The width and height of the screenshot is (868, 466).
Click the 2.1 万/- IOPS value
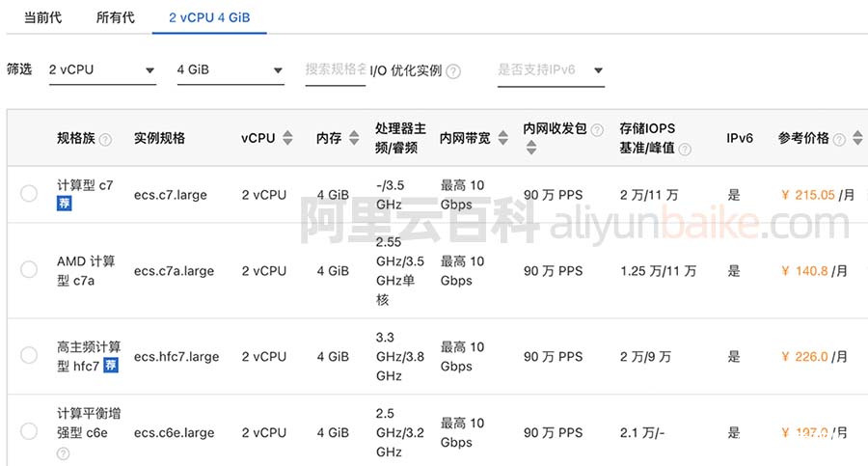(642, 433)
